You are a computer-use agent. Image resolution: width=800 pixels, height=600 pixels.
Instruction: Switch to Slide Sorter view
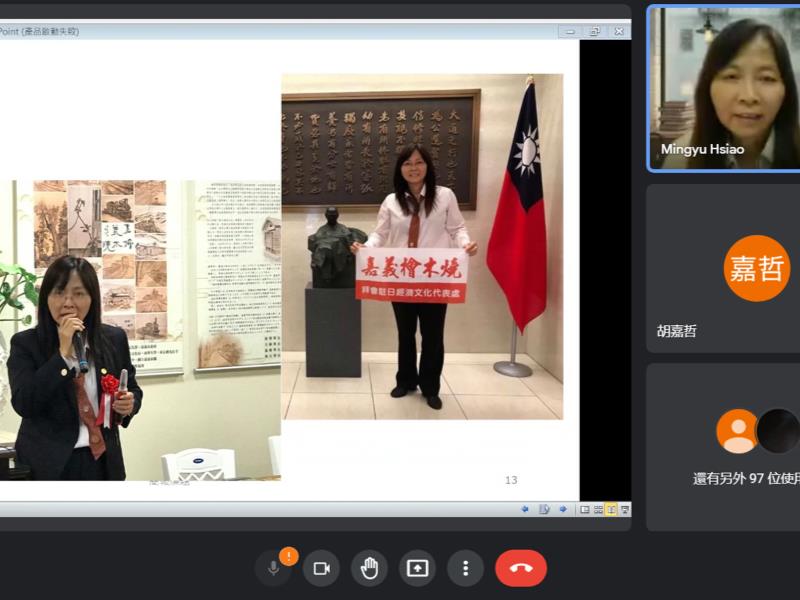tap(598, 509)
